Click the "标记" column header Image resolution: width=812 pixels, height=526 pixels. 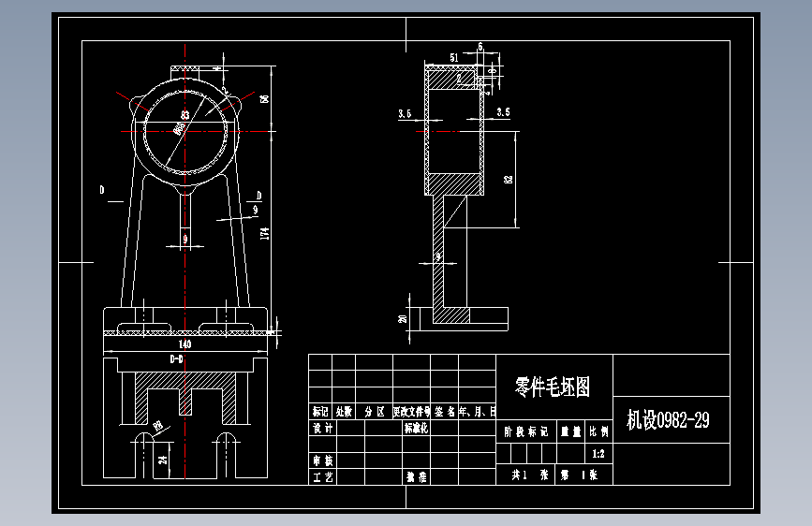coord(320,412)
